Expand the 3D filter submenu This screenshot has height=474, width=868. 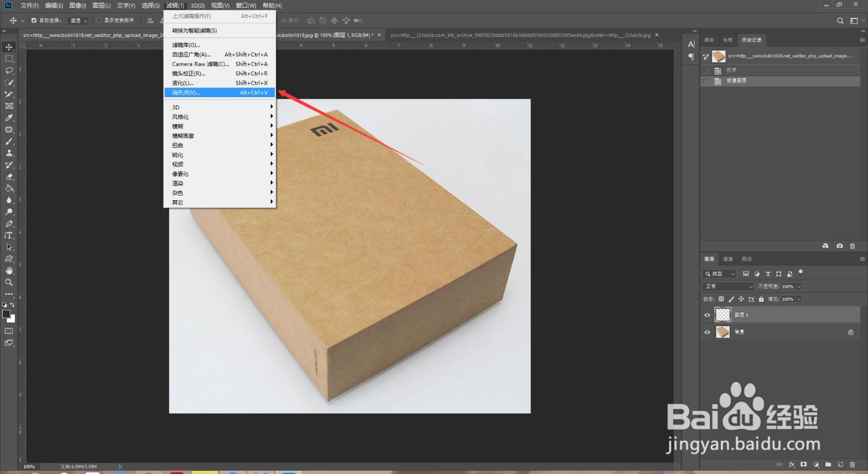point(220,107)
